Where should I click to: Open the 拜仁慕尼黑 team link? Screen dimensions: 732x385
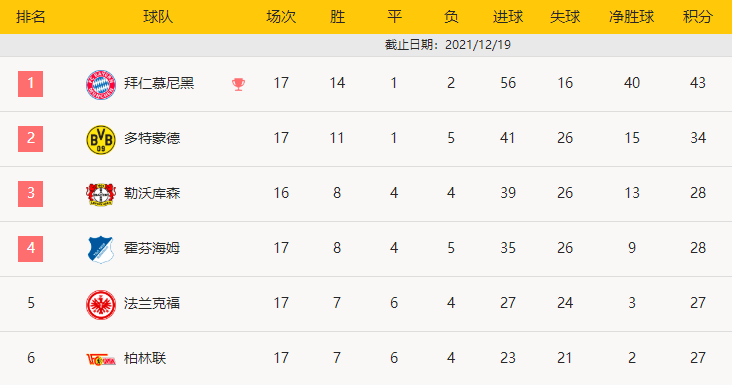(x=159, y=83)
